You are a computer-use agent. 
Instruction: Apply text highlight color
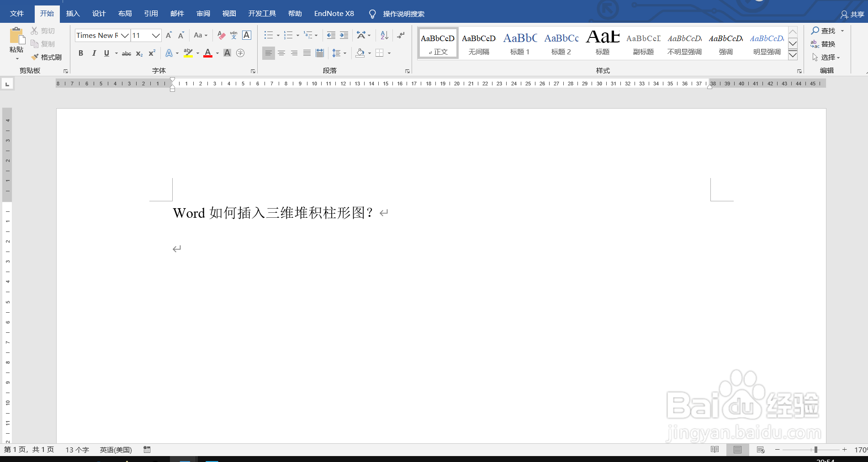[188, 53]
